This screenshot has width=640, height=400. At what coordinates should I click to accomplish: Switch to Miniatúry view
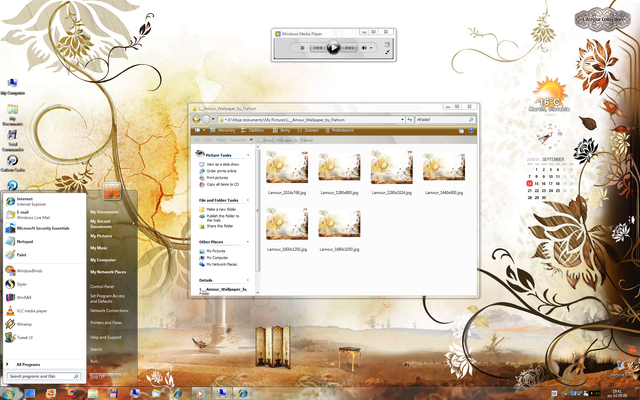(x=222, y=131)
